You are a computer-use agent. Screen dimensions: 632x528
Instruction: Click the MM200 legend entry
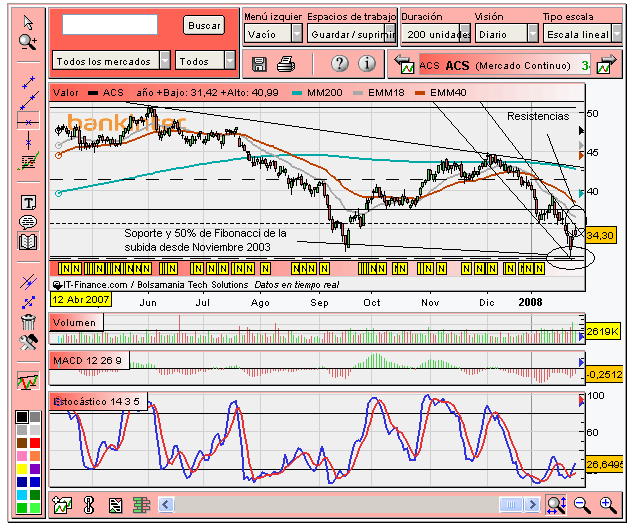click(x=318, y=93)
